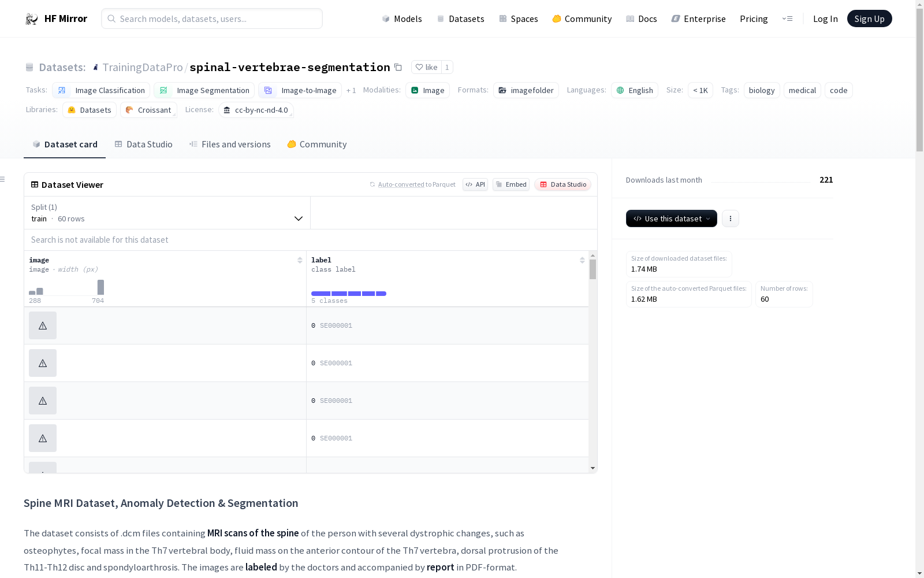Click the Downloads last month value 221
The height and width of the screenshot is (578, 924).
(826, 180)
